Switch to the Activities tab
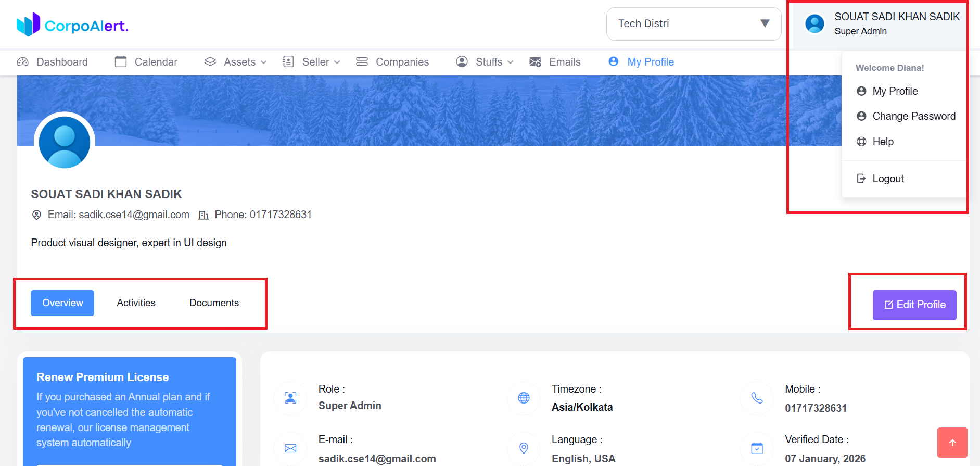 (136, 303)
